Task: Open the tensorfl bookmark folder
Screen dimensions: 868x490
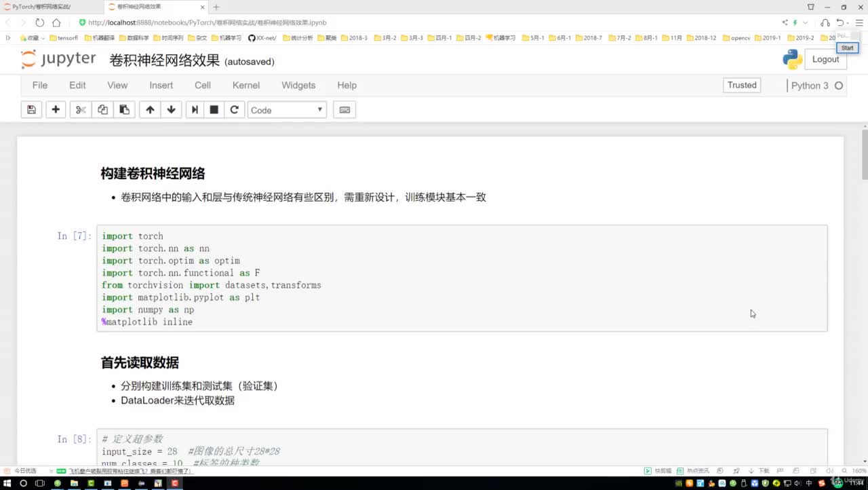Action: click(x=64, y=38)
